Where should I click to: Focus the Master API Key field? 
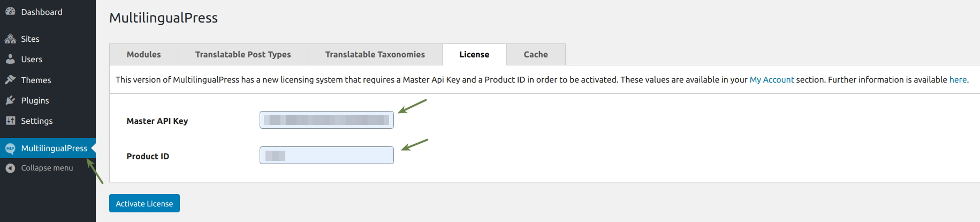[326, 120]
